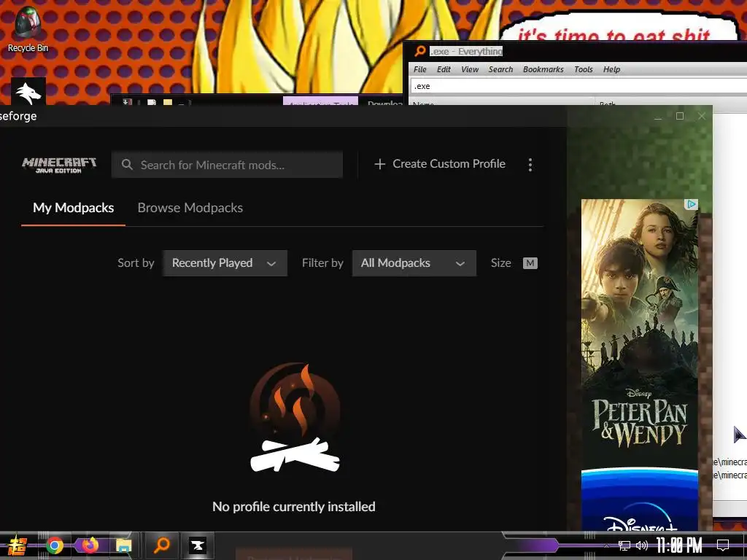Click the Everything window magnifier title icon
747x560 pixels.
[x=419, y=51]
